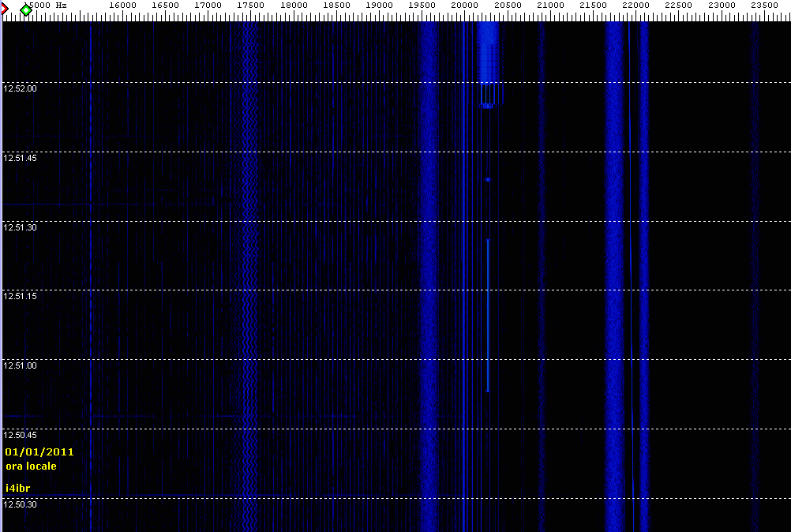Viewport: 791px width, 532px height.
Task: Click the 20000 frequency scale label
Action: tap(465, 5)
